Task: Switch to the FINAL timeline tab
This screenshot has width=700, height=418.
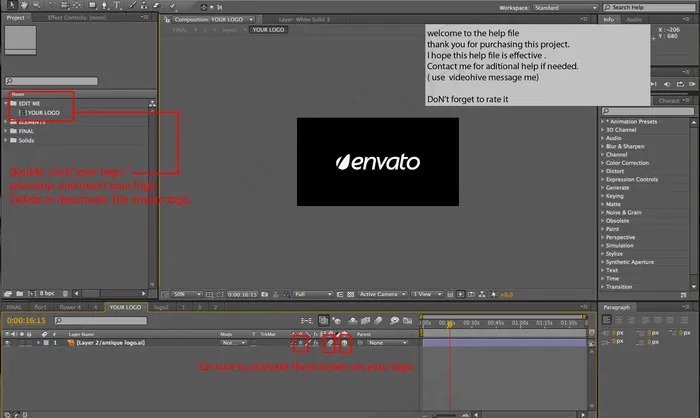Action: [x=14, y=307]
